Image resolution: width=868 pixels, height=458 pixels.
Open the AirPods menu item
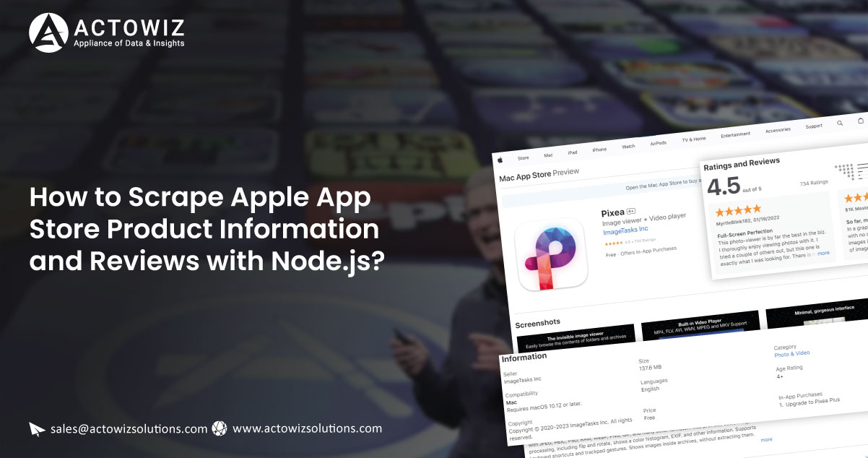point(659,143)
